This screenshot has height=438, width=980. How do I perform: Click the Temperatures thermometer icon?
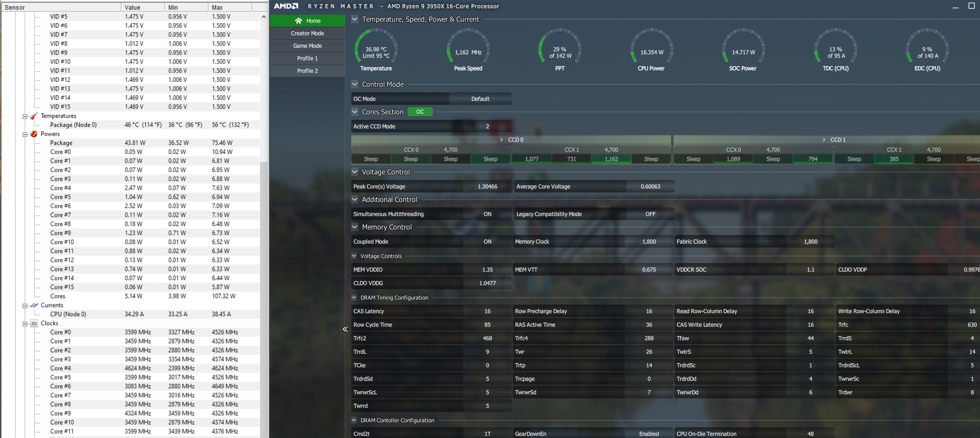point(34,116)
